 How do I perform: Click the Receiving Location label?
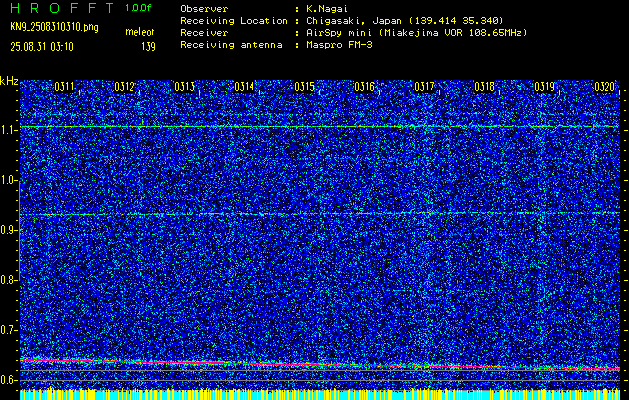point(234,21)
